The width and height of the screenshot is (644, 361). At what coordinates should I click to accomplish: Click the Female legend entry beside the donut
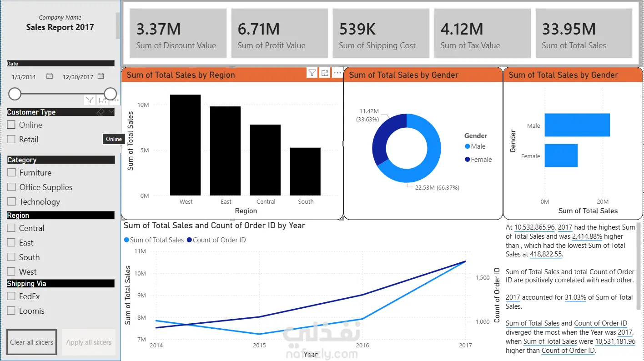pos(478,160)
